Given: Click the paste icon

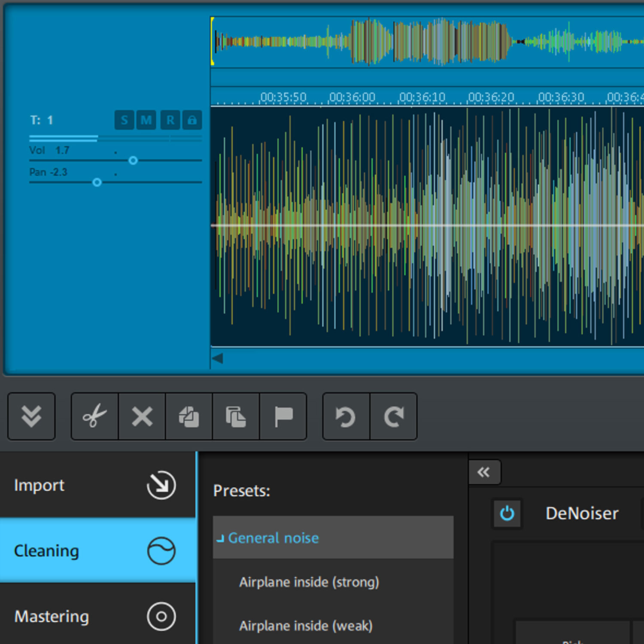Looking at the screenshot, I should pyautogui.click(x=236, y=416).
